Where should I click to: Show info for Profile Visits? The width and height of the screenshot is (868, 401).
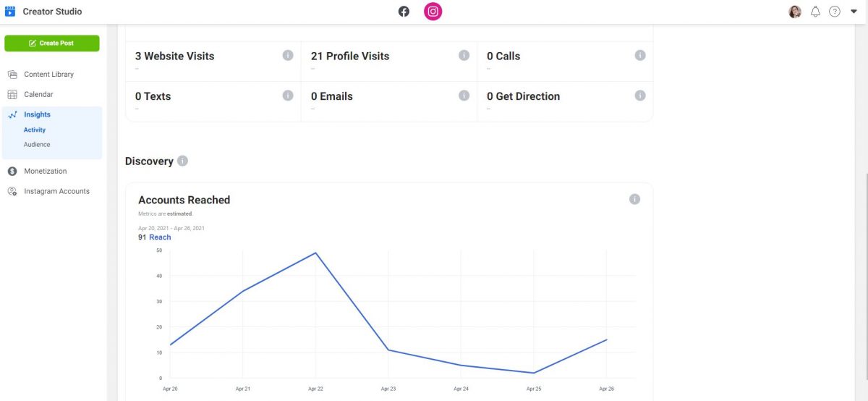[464, 56]
